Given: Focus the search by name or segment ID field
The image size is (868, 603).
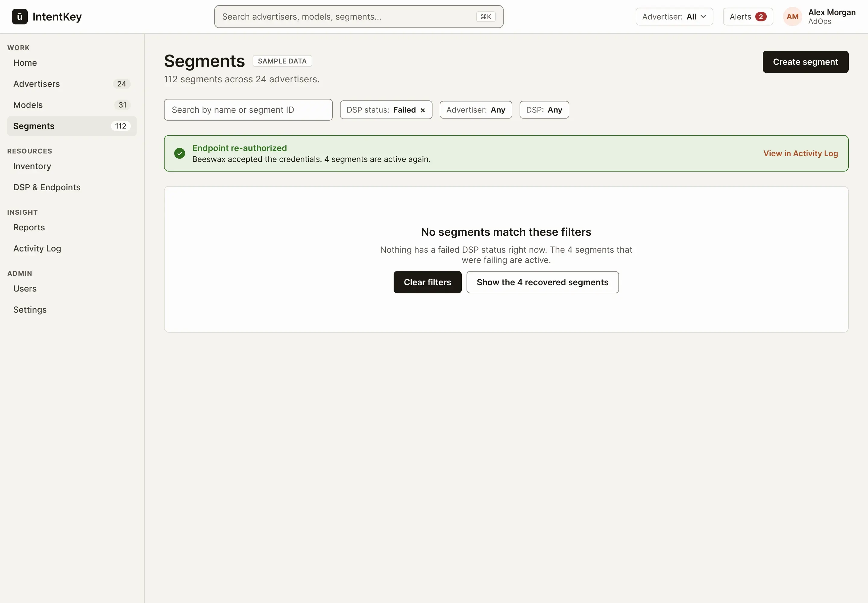Looking at the screenshot, I should (248, 110).
